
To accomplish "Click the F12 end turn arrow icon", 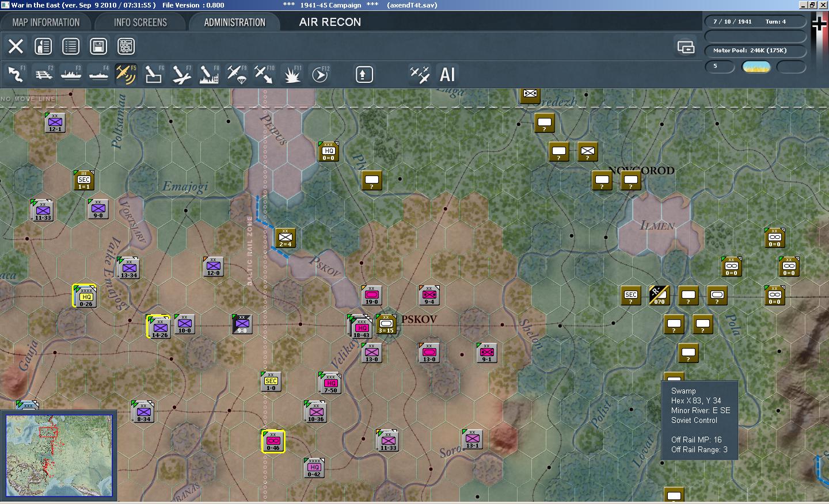I will pyautogui.click(x=320, y=74).
